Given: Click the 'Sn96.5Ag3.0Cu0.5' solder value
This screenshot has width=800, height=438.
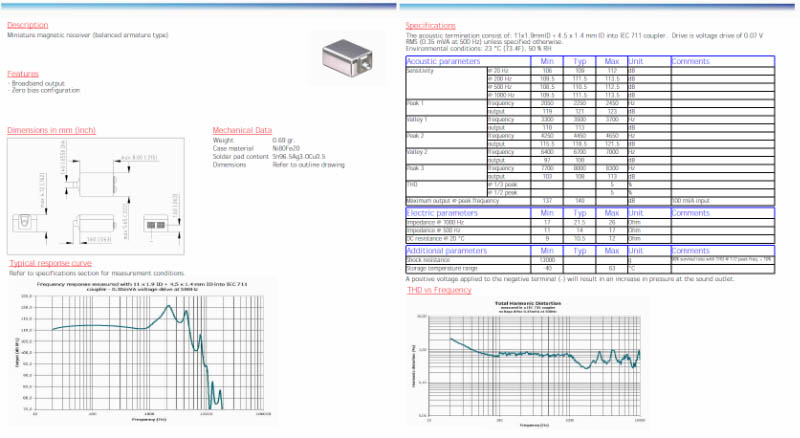Looking at the screenshot, I should tap(298, 157).
